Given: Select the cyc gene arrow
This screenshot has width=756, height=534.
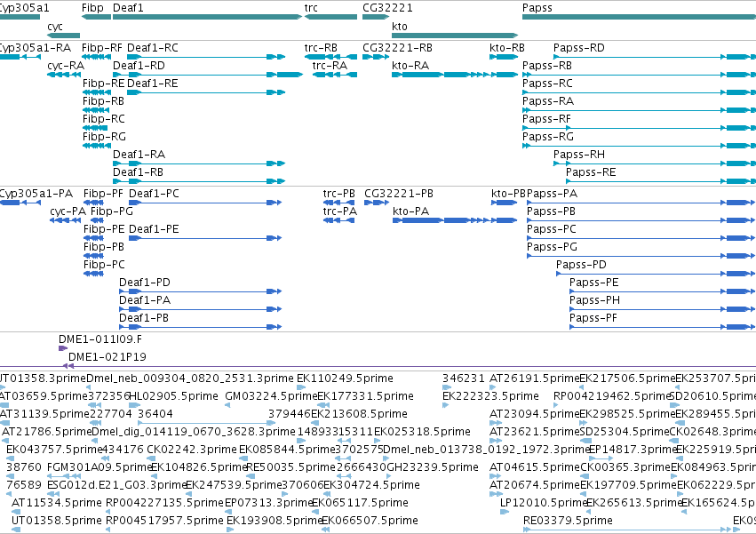Looking at the screenshot, I should pos(63,36).
